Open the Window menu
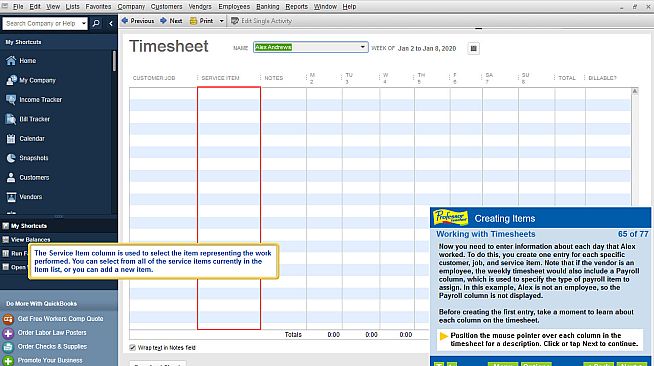 325,7
